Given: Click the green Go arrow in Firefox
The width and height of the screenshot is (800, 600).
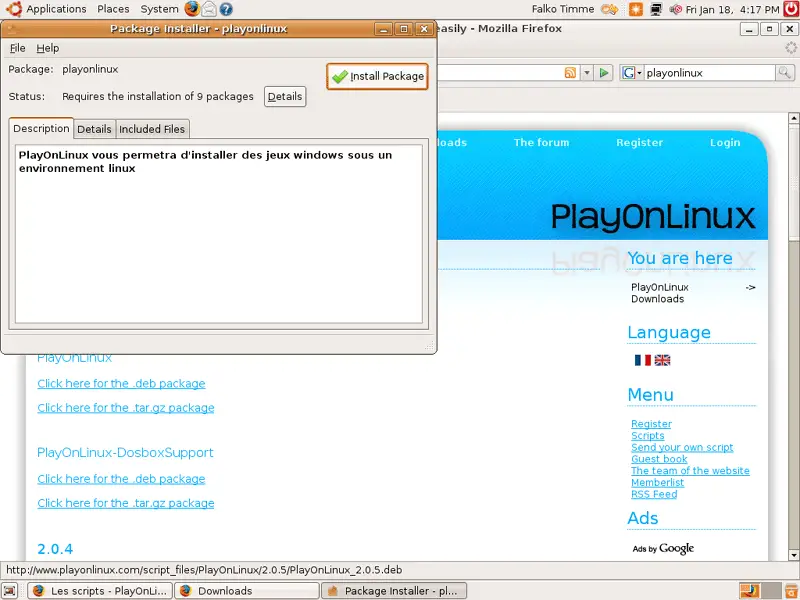Looking at the screenshot, I should (604, 73).
